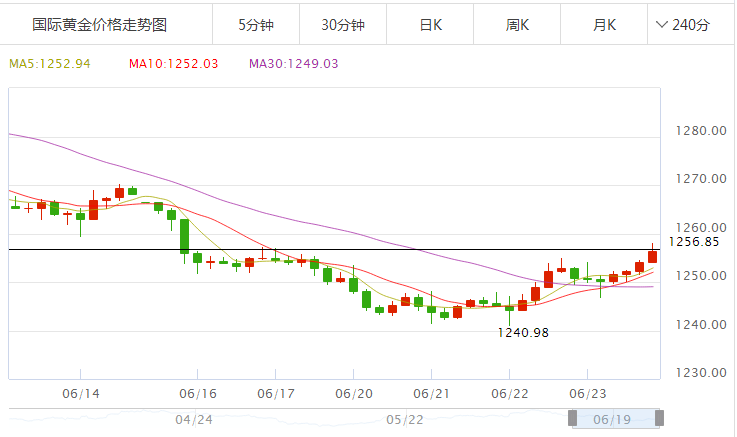Select the highlighted 06/19 range window

click(x=615, y=418)
